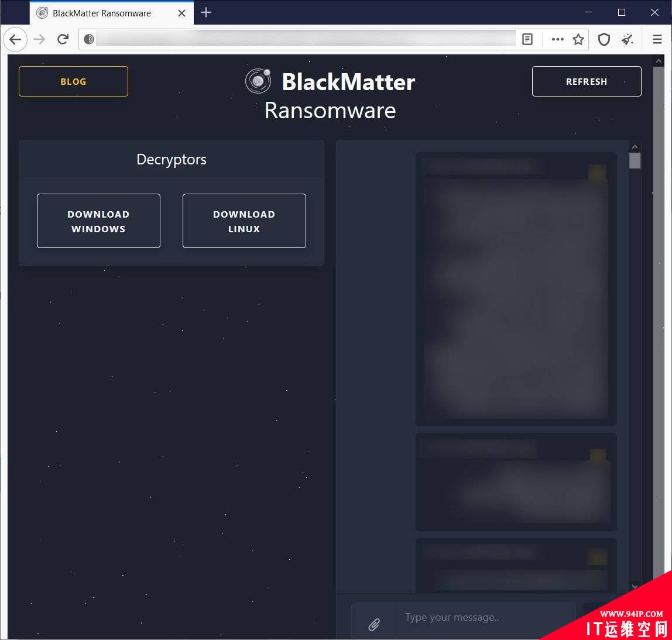Open the BLOG page
This screenshot has width=672, height=640.
pos(73,81)
